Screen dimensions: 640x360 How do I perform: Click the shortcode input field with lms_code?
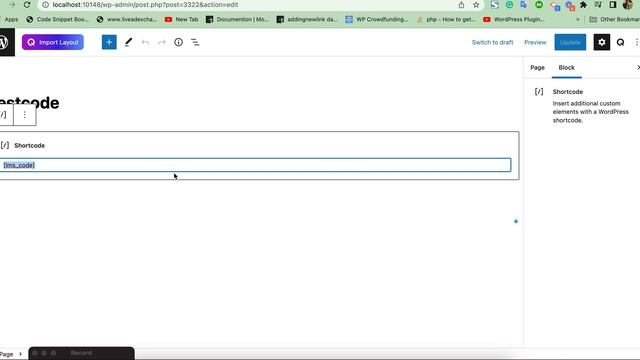255,165
